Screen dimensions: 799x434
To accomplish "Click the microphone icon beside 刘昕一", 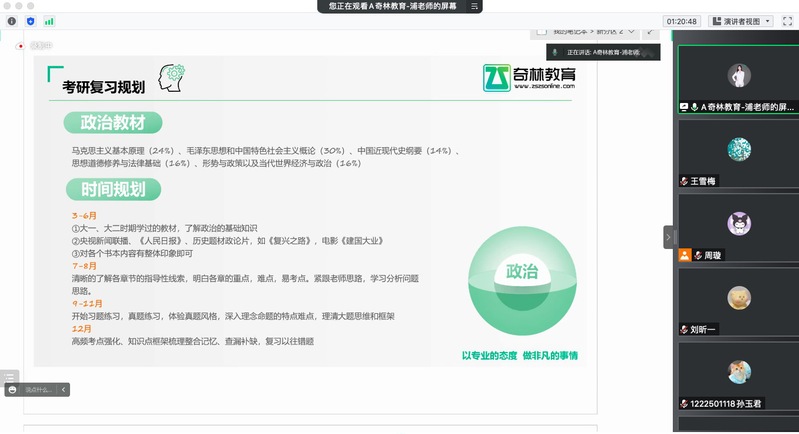I will click(x=684, y=329).
